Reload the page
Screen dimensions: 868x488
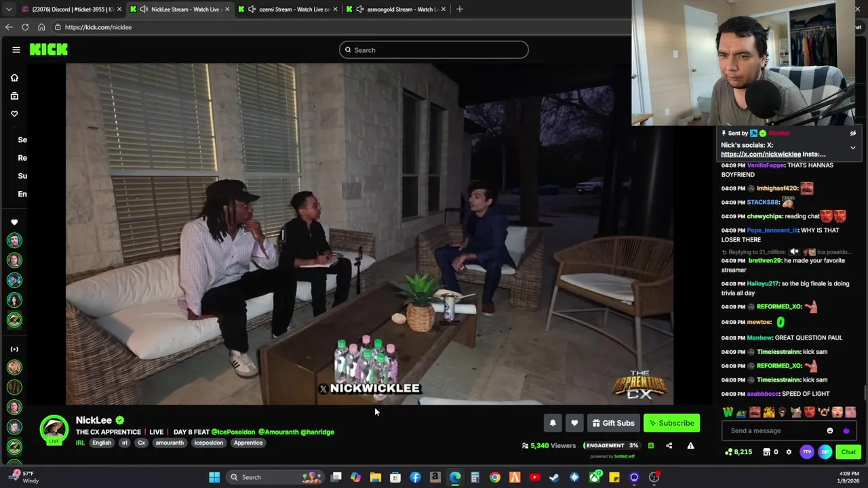pyautogui.click(x=25, y=27)
